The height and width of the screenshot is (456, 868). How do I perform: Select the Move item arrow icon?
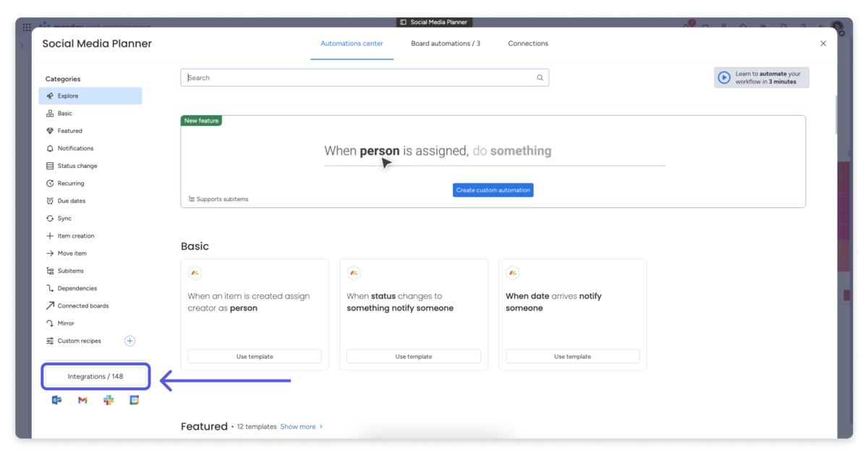tap(50, 253)
